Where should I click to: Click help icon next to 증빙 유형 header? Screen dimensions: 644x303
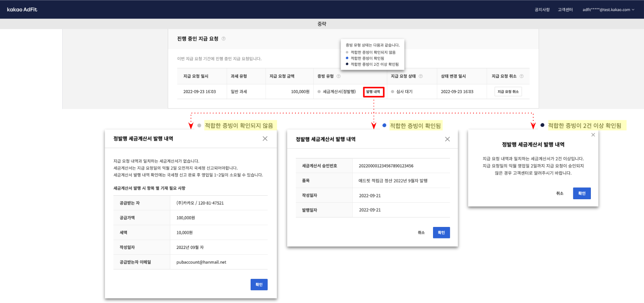(339, 76)
